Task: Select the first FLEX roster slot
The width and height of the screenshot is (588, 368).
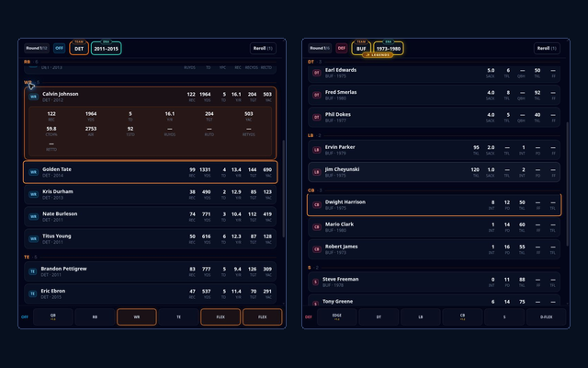Action: (x=220, y=316)
